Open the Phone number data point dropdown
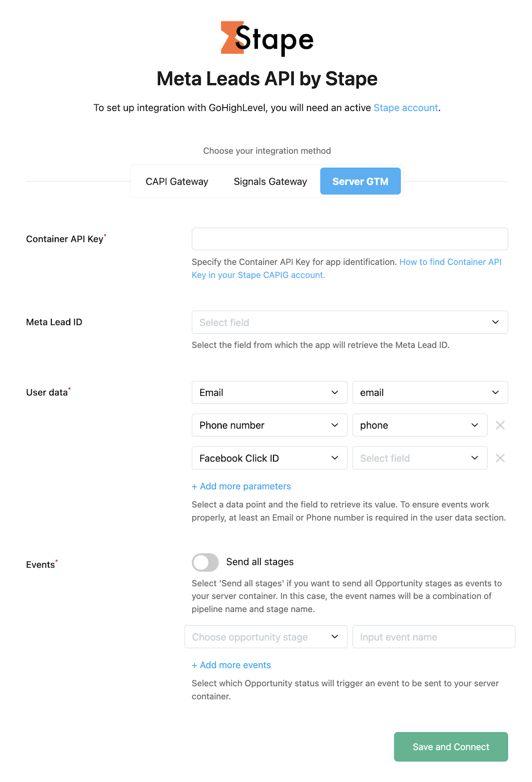This screenshot has height=782, width=532. (269, 425)
